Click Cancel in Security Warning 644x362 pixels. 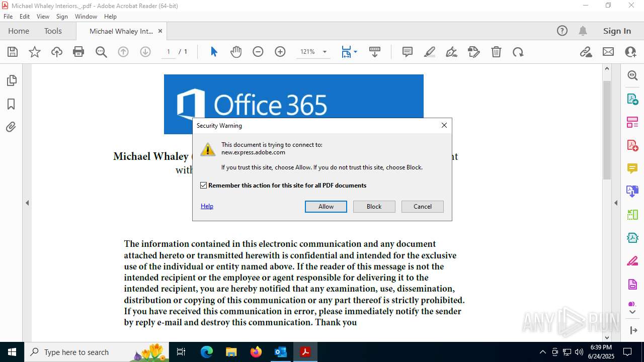423,207
